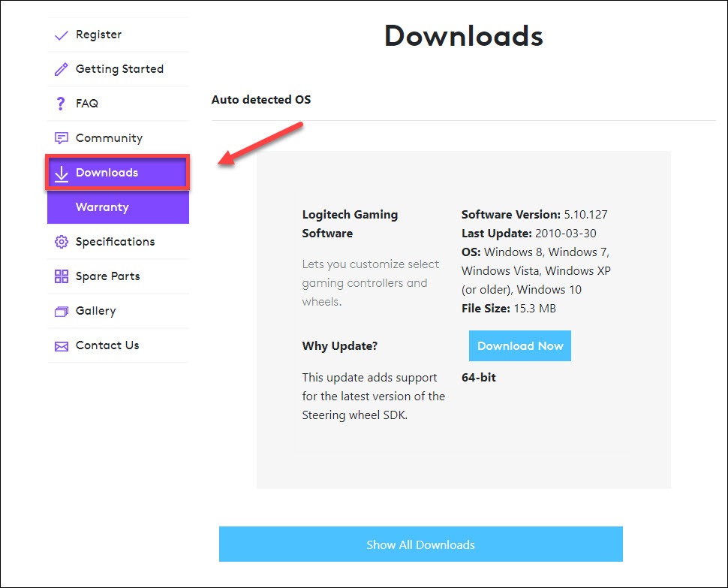Viewport: 728px width, 588px height.
Task: Open the Warranty sidebar item
Action: coord(118,207)
